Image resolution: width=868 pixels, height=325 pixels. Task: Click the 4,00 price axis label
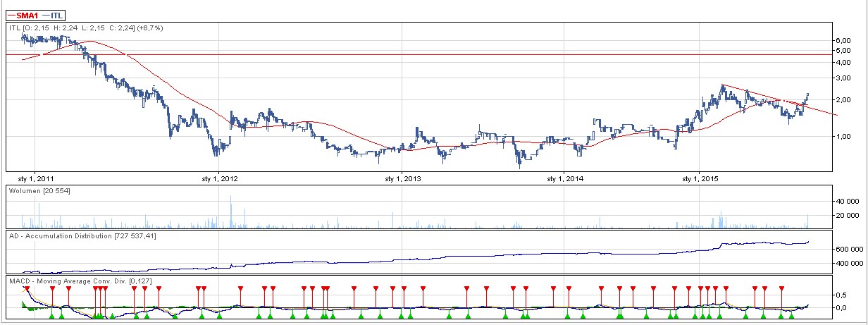pyautogui.click(x=842, y=63)
